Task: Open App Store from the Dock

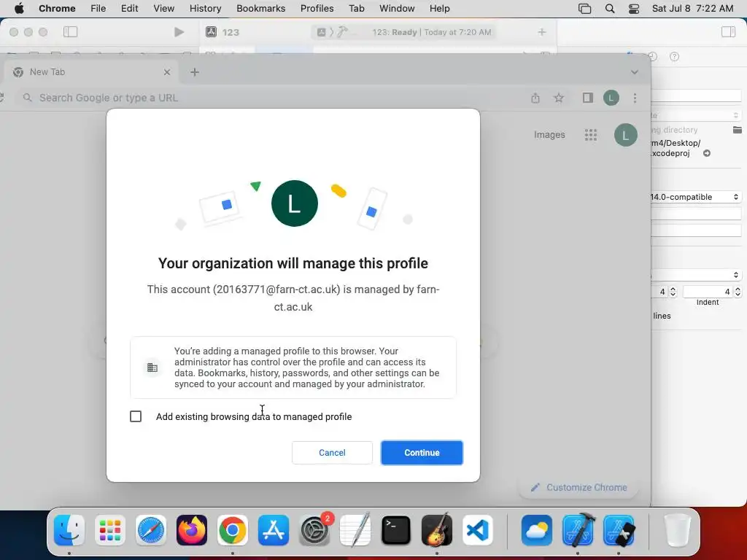Action: coord(274,530)
